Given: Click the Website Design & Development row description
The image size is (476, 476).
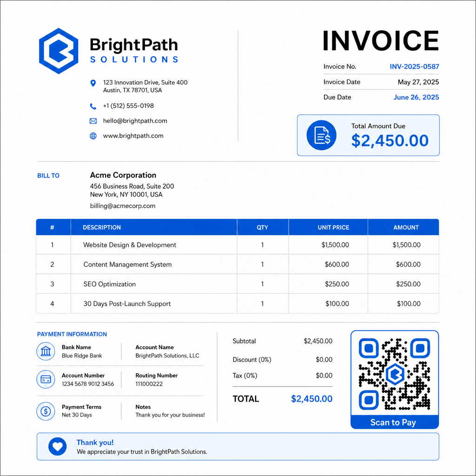Looking at the screenshot, I should (x=130, y=245).
